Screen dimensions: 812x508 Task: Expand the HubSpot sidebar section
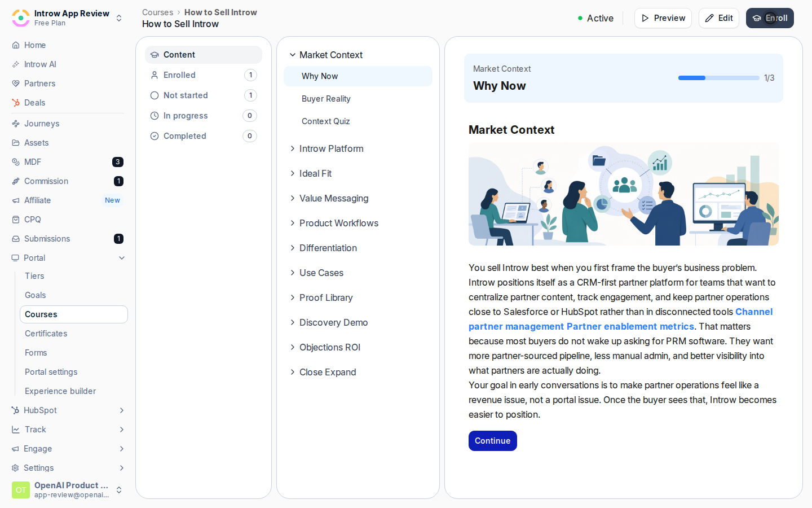click(x=122, y=410)
